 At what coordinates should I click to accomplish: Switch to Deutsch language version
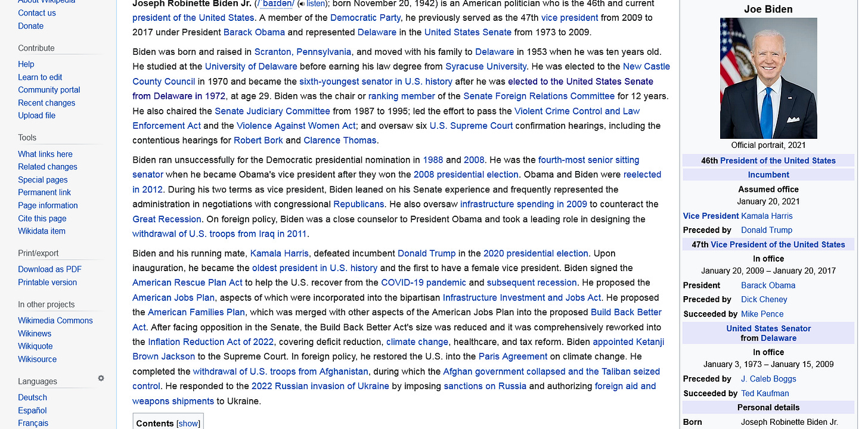[x=32, y=397]
